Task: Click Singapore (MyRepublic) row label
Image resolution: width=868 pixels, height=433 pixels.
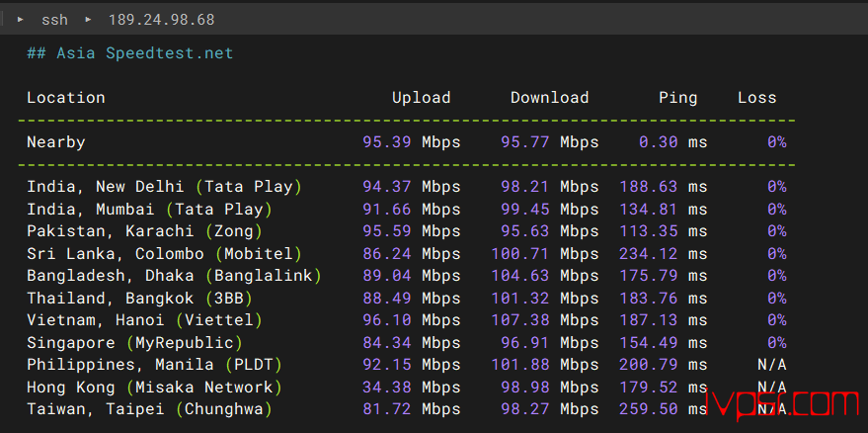Action: 134,343
